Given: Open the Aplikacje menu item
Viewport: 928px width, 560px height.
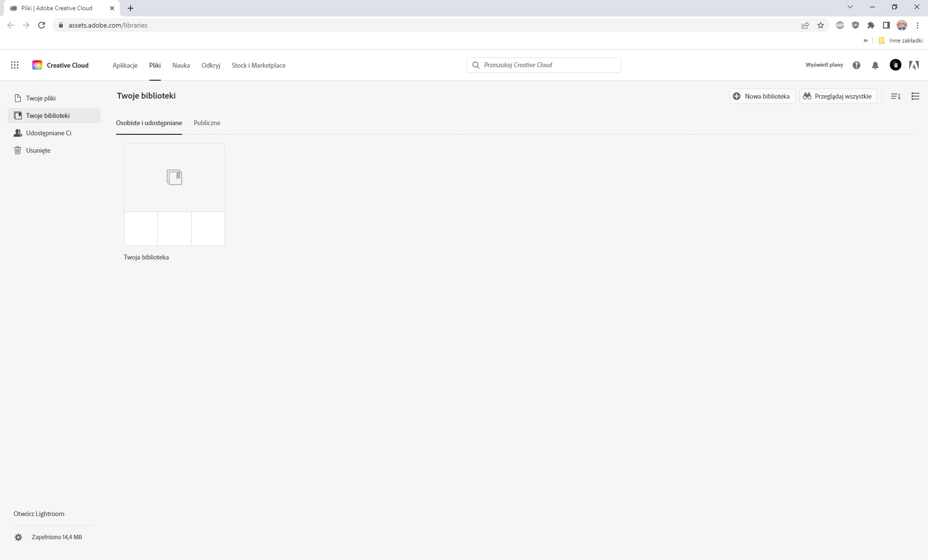Looking at the screenshot, I should (x=125, y=65).
